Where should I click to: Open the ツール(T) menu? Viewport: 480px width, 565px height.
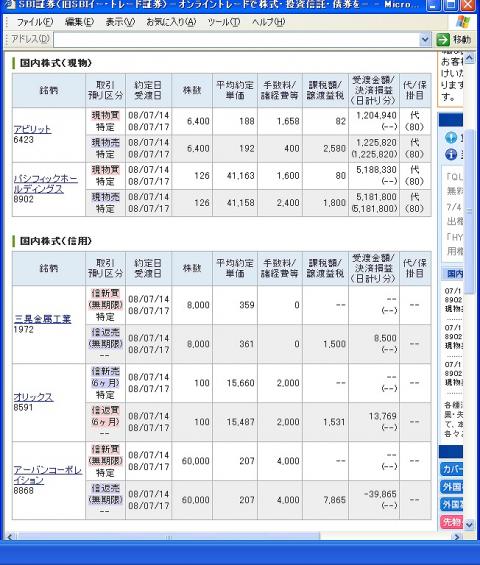coord(223,22)
